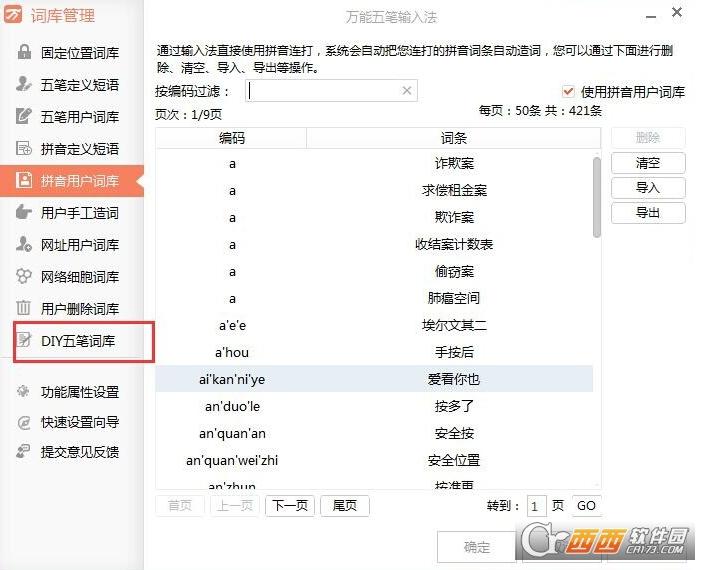Select the row 诈欺案

[x=374, y=163]
